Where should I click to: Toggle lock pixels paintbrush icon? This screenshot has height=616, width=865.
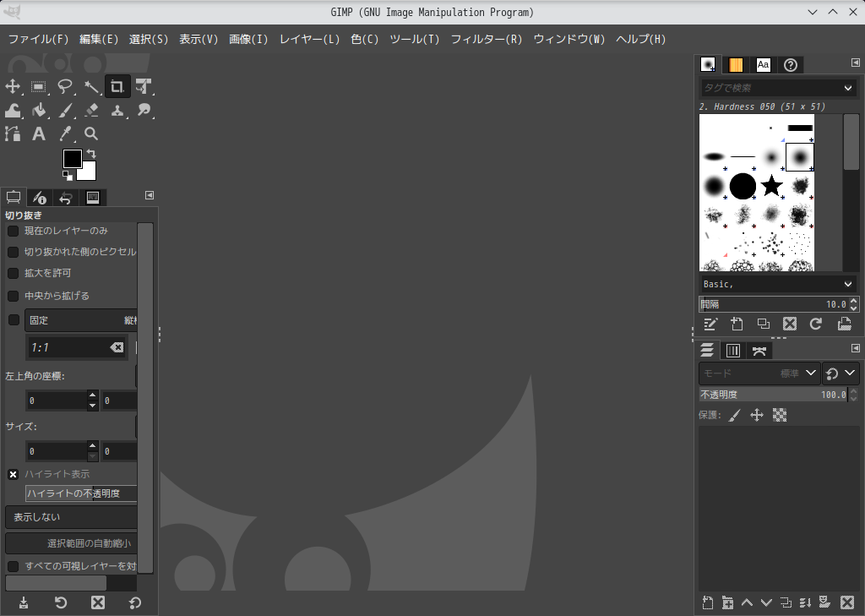click(x=734, y=415)
